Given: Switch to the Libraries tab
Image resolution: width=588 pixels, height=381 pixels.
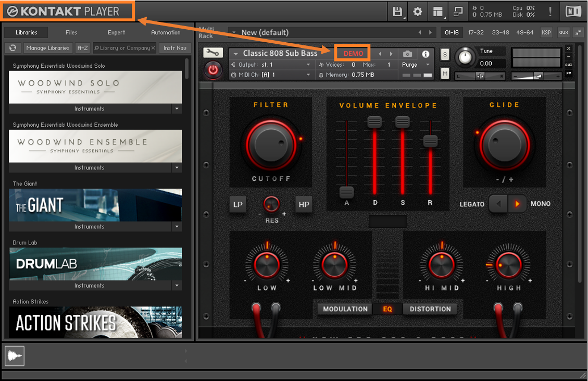Looking at the screenshot, I should (26, 33).
